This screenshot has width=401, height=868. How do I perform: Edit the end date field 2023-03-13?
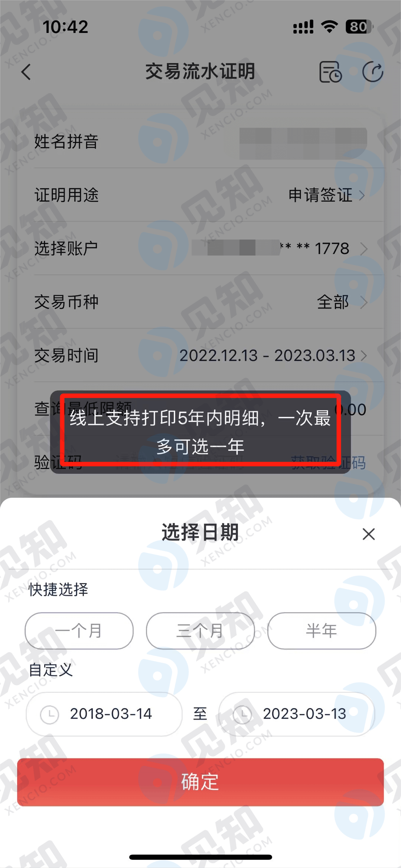(x=297, y=714)
